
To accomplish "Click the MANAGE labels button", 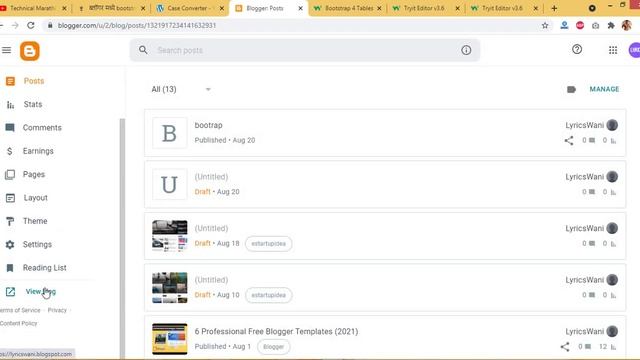I will click(604, 89).
